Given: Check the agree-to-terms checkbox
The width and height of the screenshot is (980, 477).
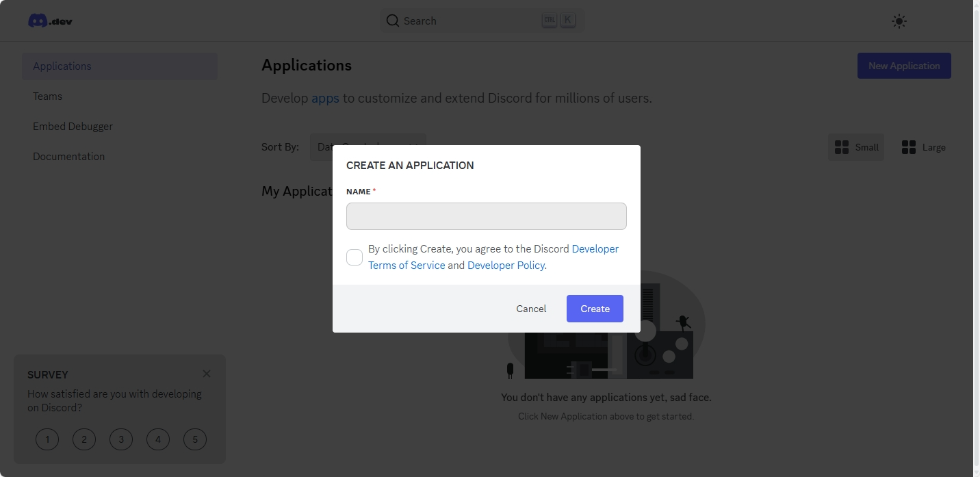Looking at the screenshot, I should click(x=354, y=257).
